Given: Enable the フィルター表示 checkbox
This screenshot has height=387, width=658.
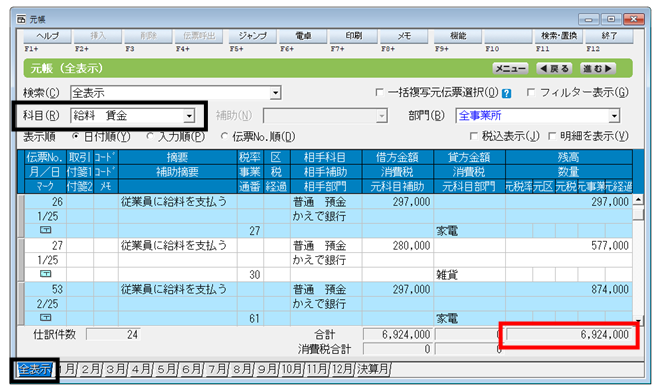Looking at the screenshot, I should [530, 92].
